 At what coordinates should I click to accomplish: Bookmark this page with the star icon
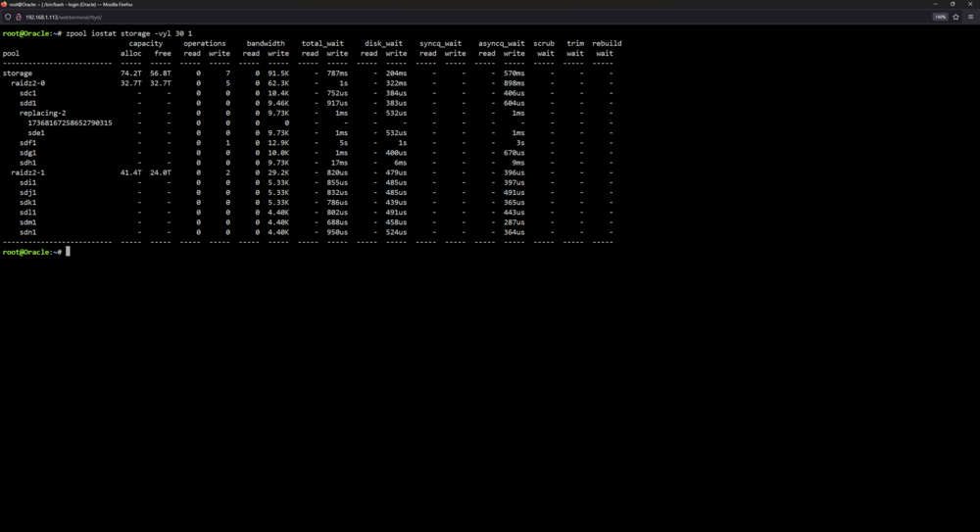coord(955,17)
